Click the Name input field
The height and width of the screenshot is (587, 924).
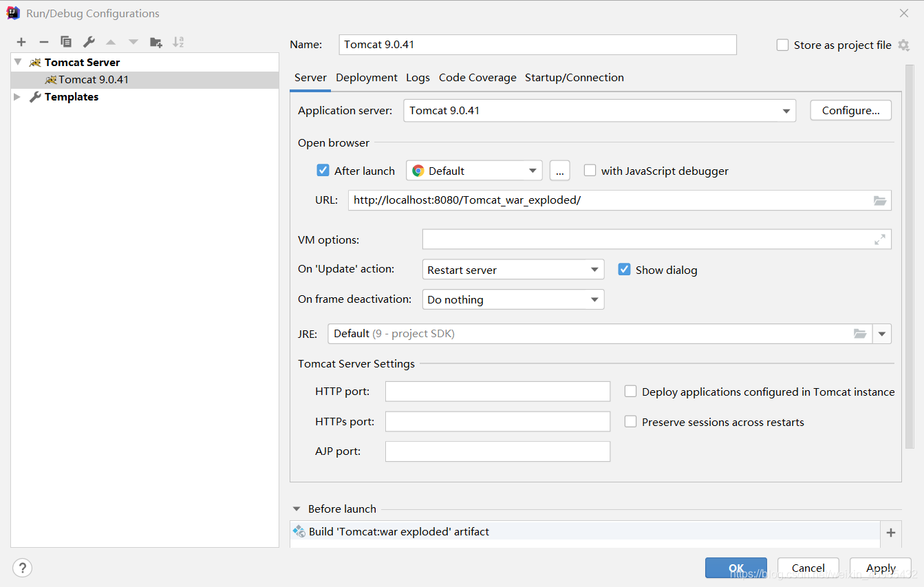tap(538, 45)
